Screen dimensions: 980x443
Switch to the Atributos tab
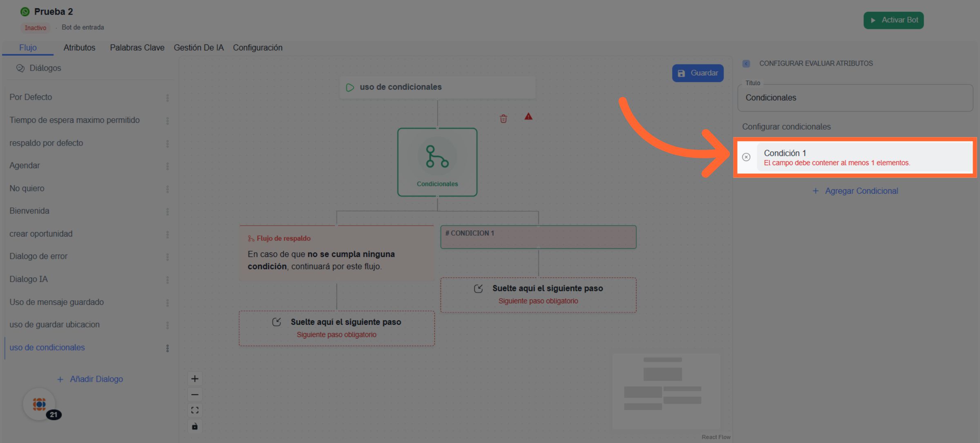tap(79, 48)
